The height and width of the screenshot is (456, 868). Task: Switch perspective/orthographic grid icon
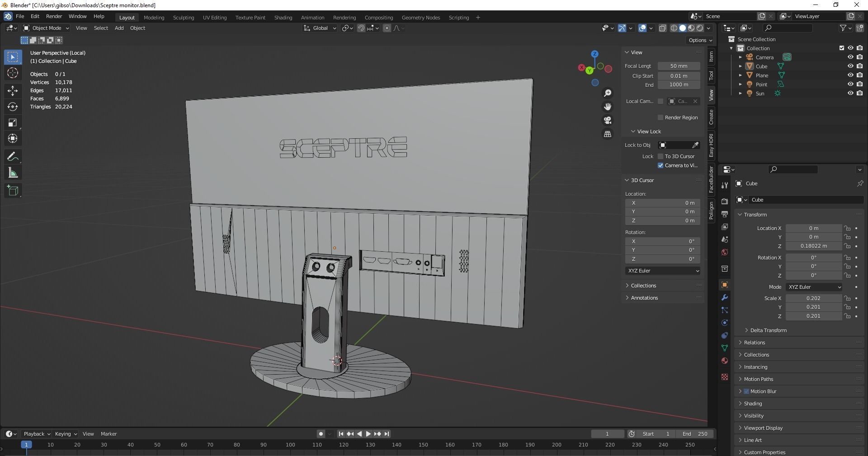click(x=608, y=134)
